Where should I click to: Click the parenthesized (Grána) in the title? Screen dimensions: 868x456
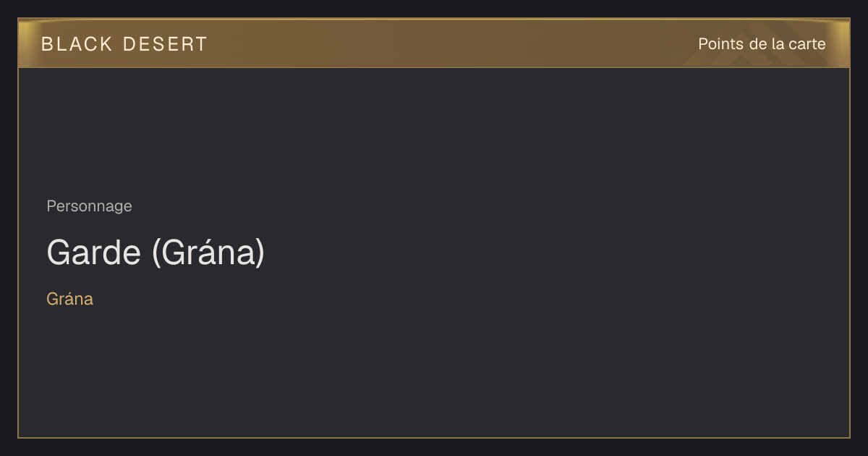coord(208,253)
